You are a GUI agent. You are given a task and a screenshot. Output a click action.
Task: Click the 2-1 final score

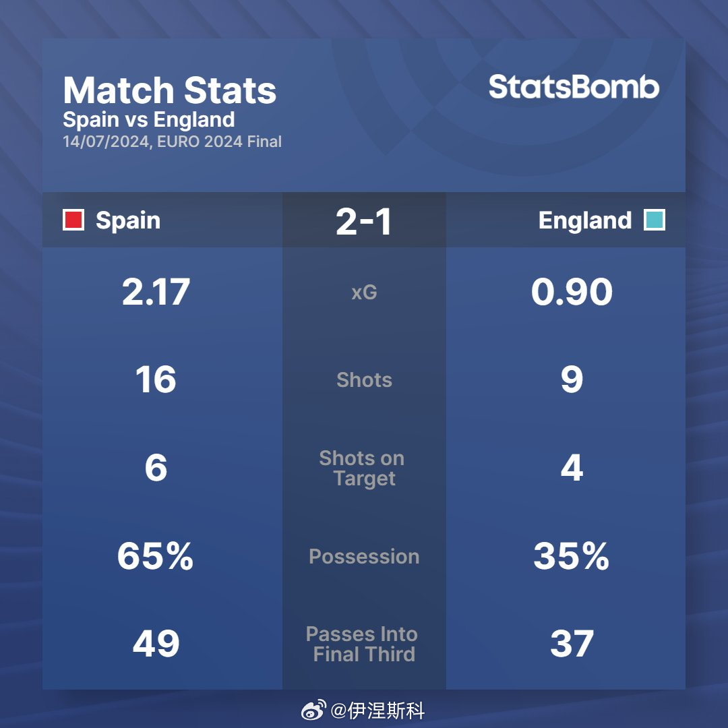(x=364, y=221)
